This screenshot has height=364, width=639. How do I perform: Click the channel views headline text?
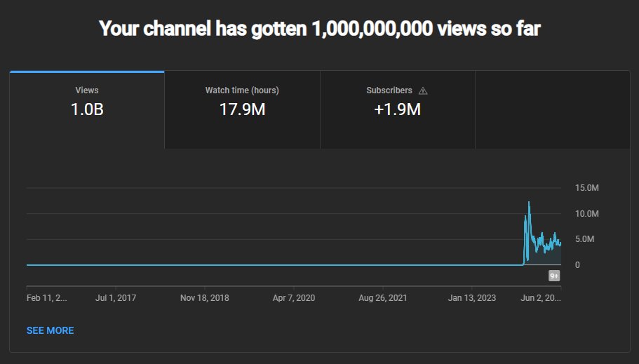(320, 29)
